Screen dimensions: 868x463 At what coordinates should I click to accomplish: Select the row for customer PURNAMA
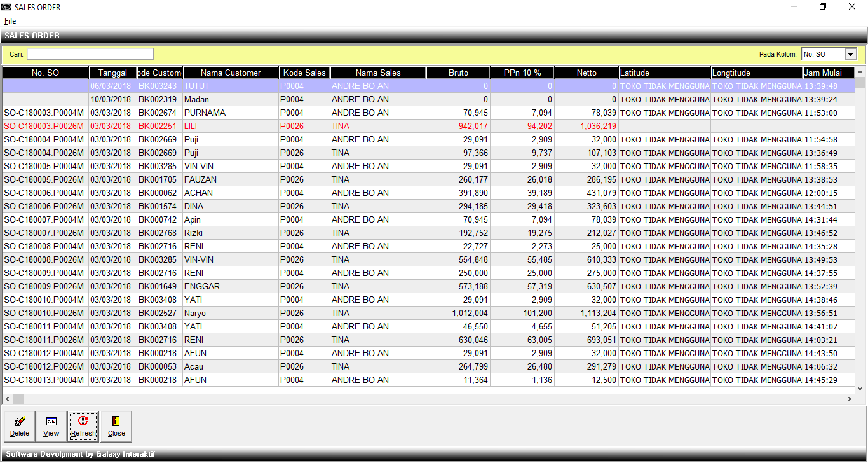pyautogui.click(x=205, y=113)
